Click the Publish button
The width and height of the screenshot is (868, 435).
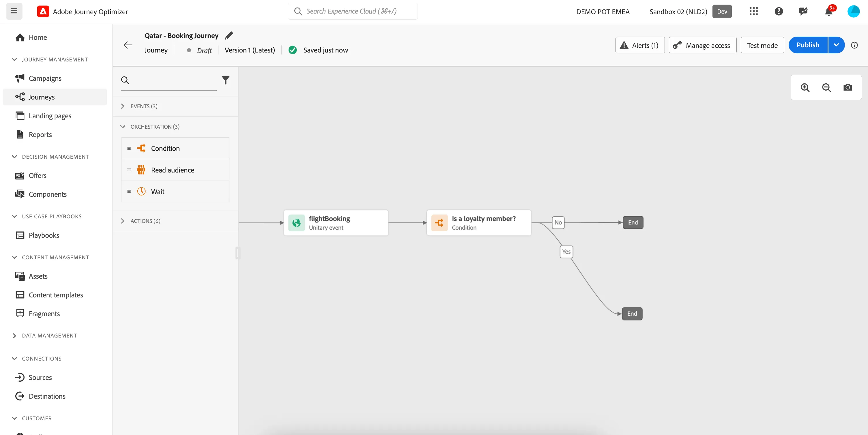pyautogui.click(x=808, y=45)
